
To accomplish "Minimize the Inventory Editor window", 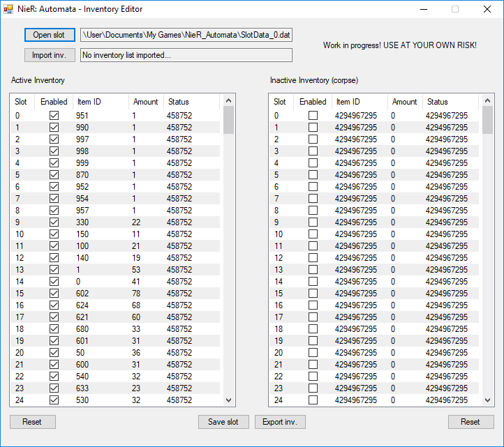I will click(x=424, y=9).
